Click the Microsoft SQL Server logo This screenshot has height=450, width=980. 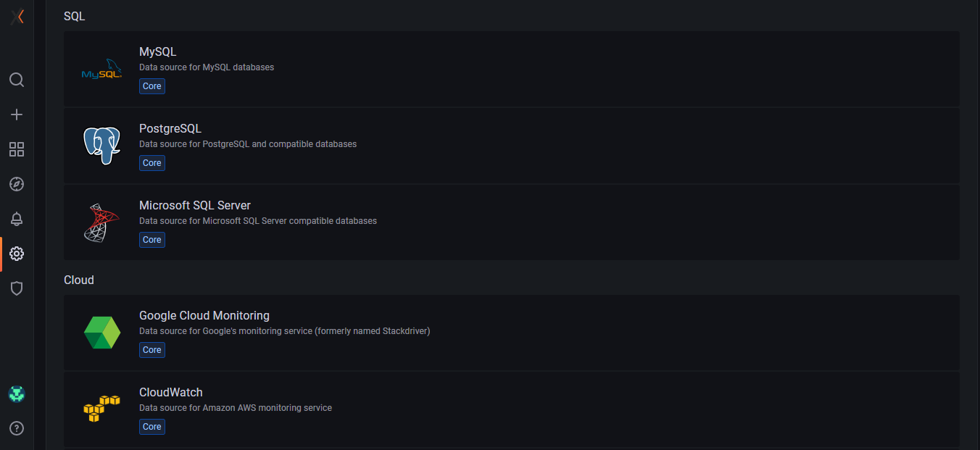coord(101,222)
